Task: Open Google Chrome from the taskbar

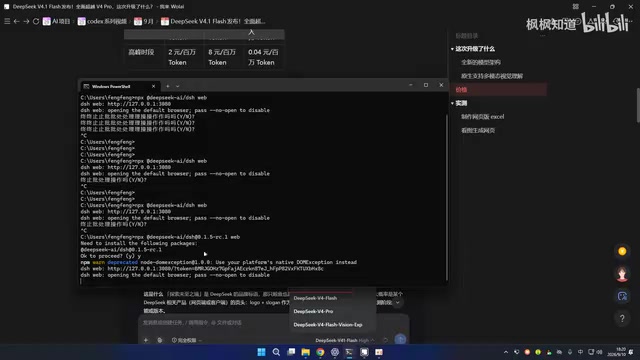Action: click(320, 352)
